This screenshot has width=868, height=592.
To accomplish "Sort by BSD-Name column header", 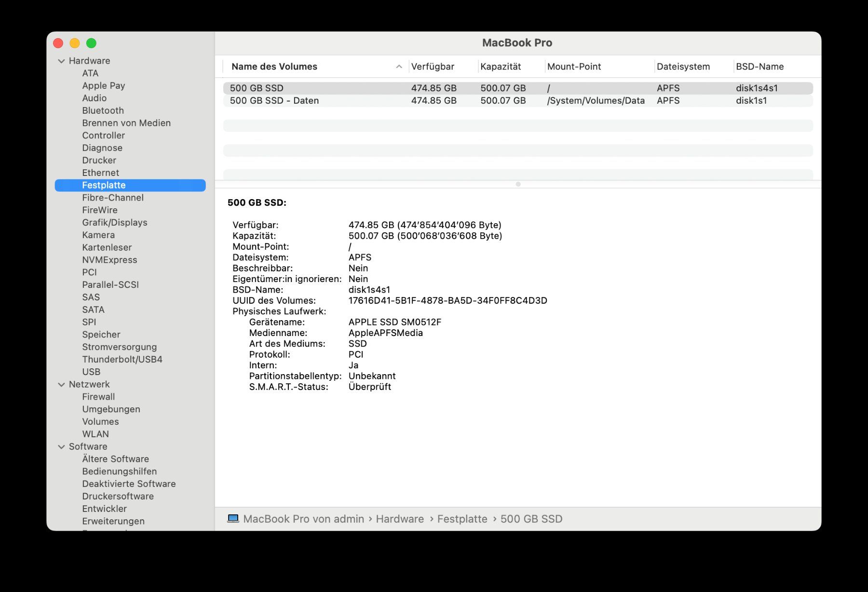I will coord(759,67).
